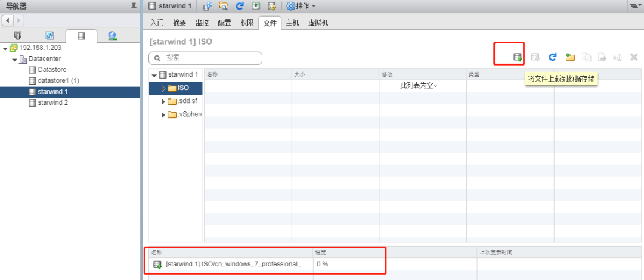
Task: Click the browse files icon in top toolbar
Action: [223, 6]
